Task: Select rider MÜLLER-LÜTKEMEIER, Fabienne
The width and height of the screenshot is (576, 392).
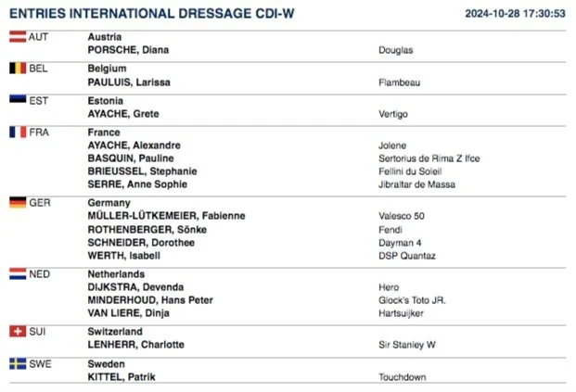Action: pyautogui.click(x=166, y=216)
